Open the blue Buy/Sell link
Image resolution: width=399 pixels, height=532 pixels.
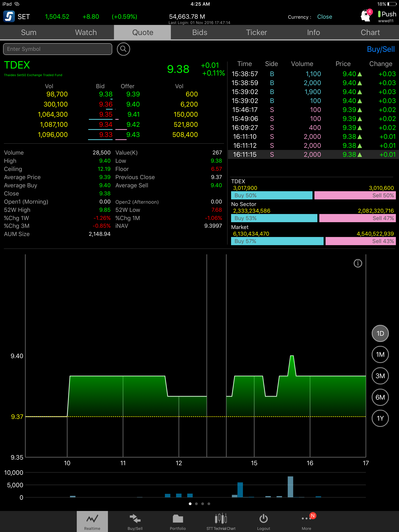click(x=381, y=49)
